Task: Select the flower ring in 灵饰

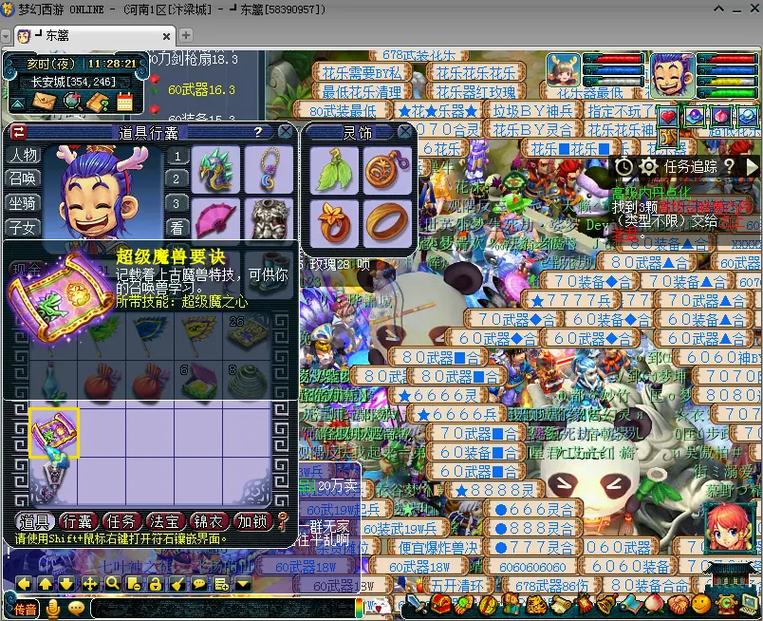Action: click(334, 224)
